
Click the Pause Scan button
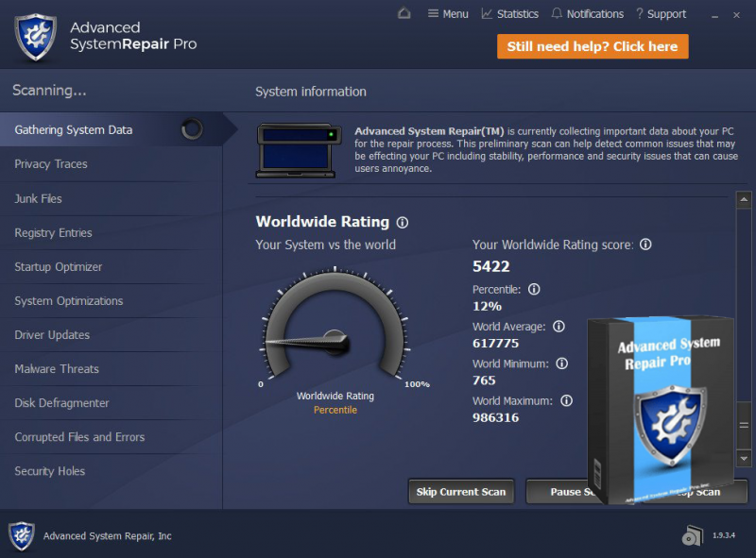tap(559, 492)
